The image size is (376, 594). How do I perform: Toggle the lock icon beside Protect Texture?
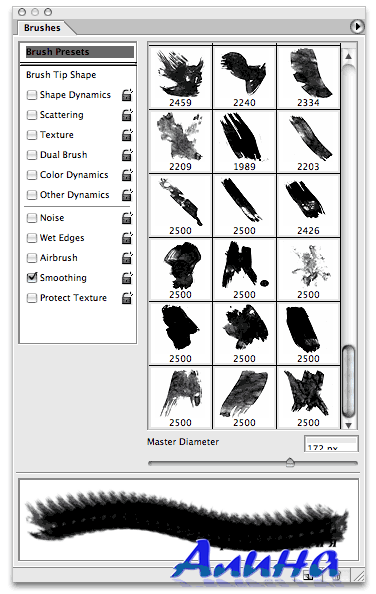[127, 298]
